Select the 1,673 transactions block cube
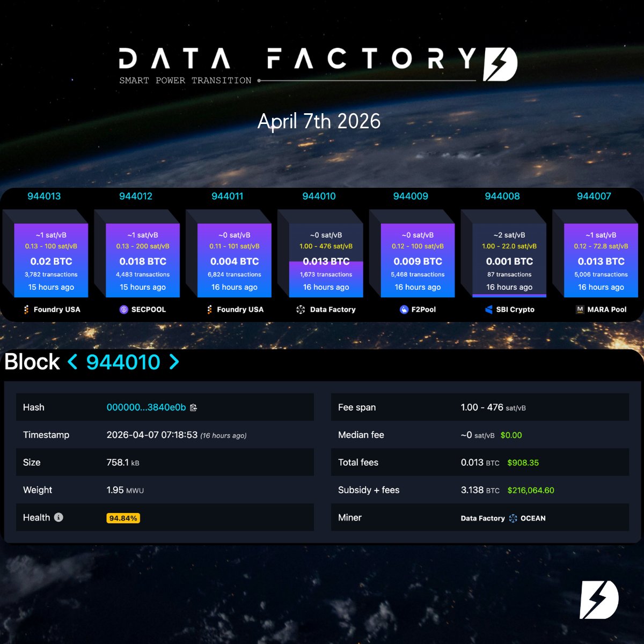644x644 pixels. coord(326,261)
